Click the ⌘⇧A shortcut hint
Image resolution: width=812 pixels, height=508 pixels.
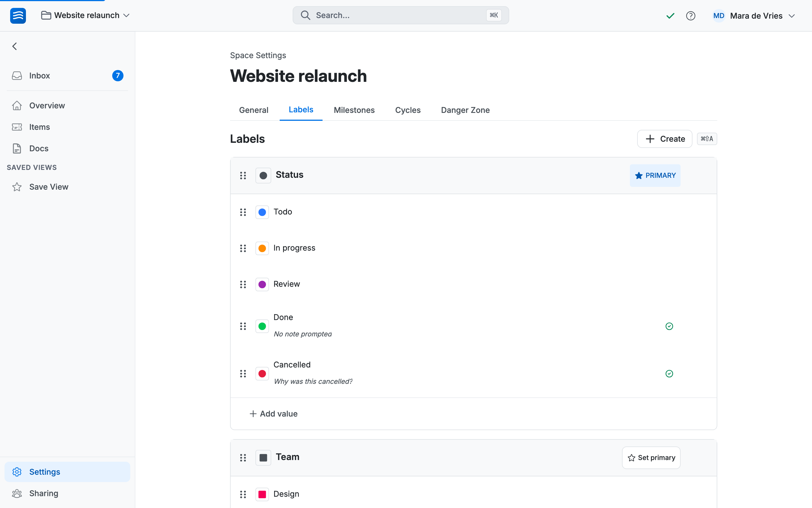(x=707, y=139)
